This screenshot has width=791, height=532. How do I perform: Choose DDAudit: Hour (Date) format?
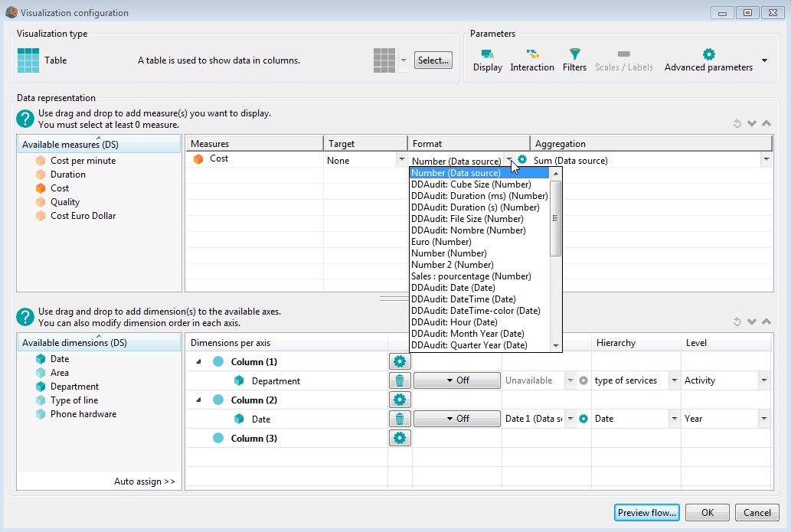pos(479,322)
